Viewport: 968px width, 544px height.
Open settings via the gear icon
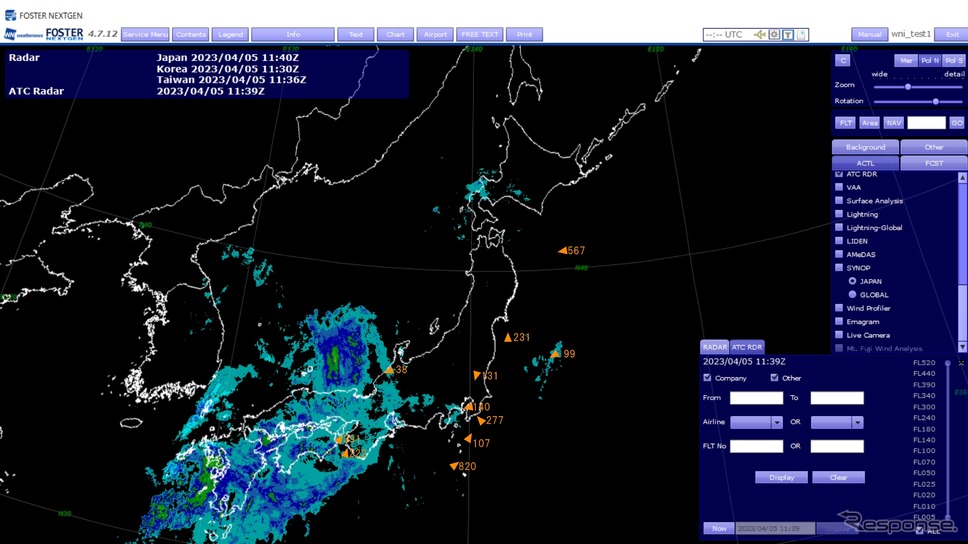(x=774, y=35)
